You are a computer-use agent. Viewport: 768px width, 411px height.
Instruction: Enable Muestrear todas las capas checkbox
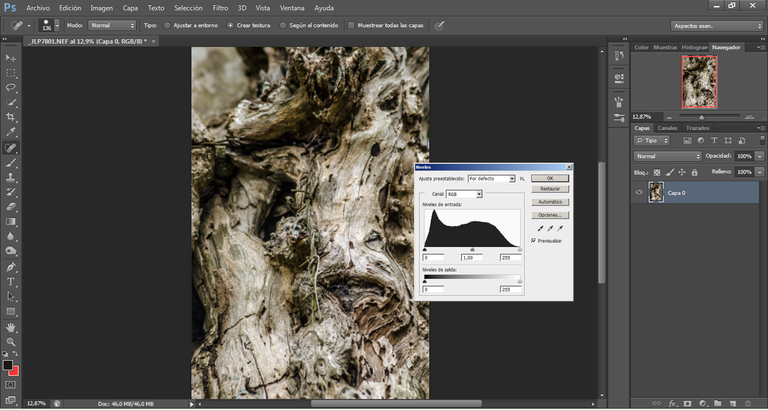click(351, 25)
